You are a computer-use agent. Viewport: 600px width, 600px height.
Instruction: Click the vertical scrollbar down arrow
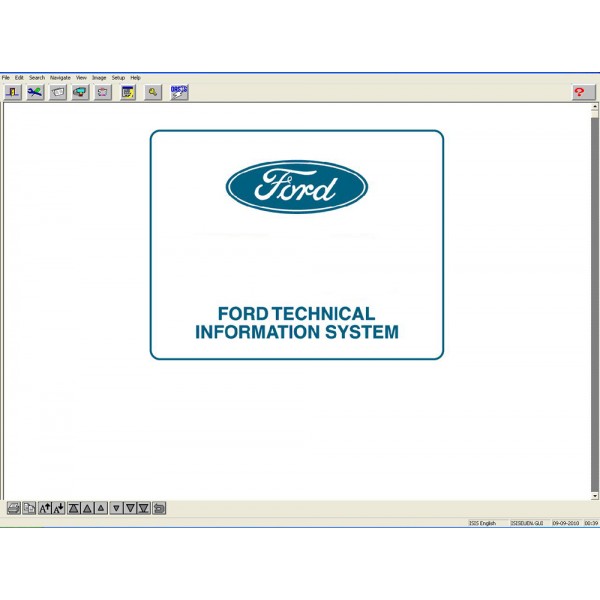point(594,496)
